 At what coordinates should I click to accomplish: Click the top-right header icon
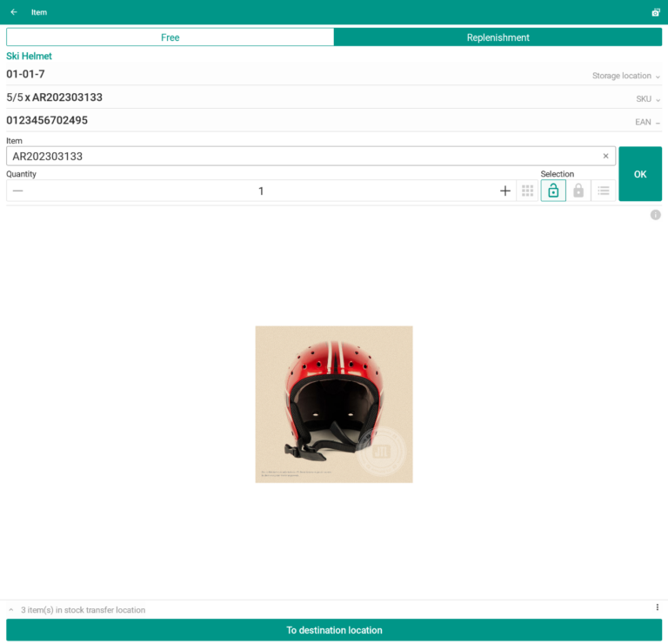click(655, 12)
